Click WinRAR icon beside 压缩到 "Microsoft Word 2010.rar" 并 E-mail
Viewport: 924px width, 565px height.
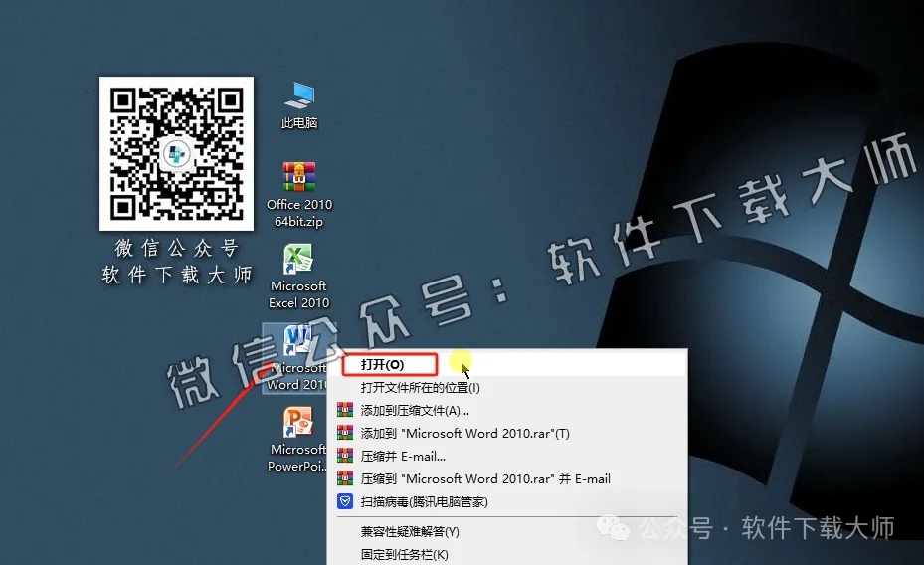point(345,478)
